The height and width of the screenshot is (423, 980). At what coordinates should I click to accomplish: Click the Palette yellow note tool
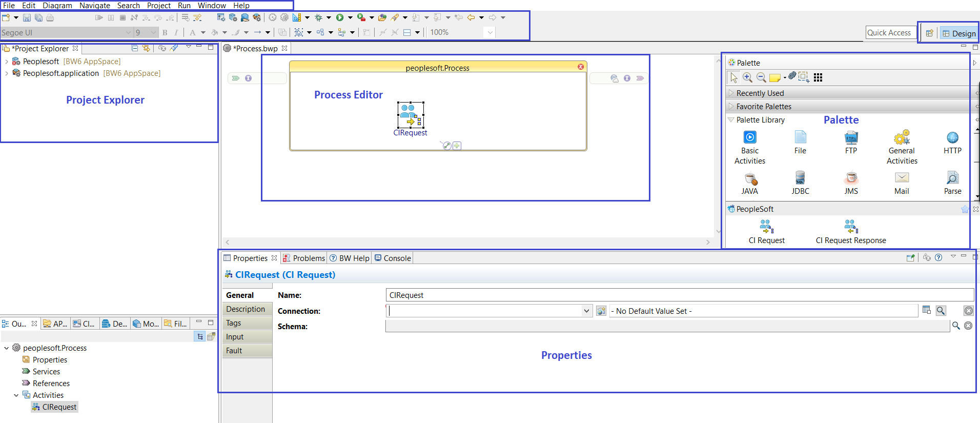[775, 78]
